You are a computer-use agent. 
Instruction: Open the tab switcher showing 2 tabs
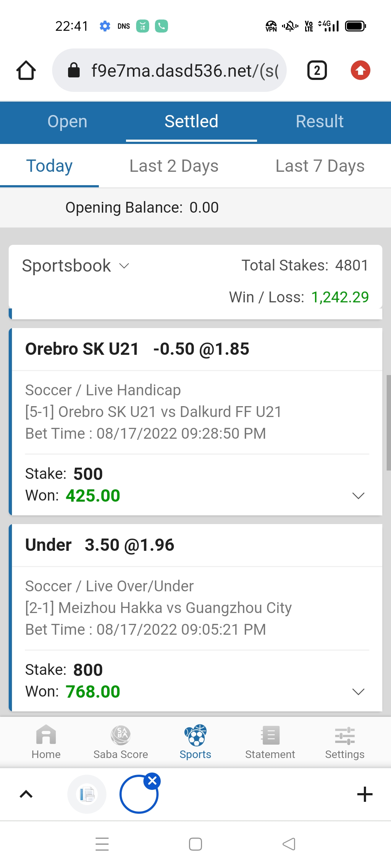317,70
